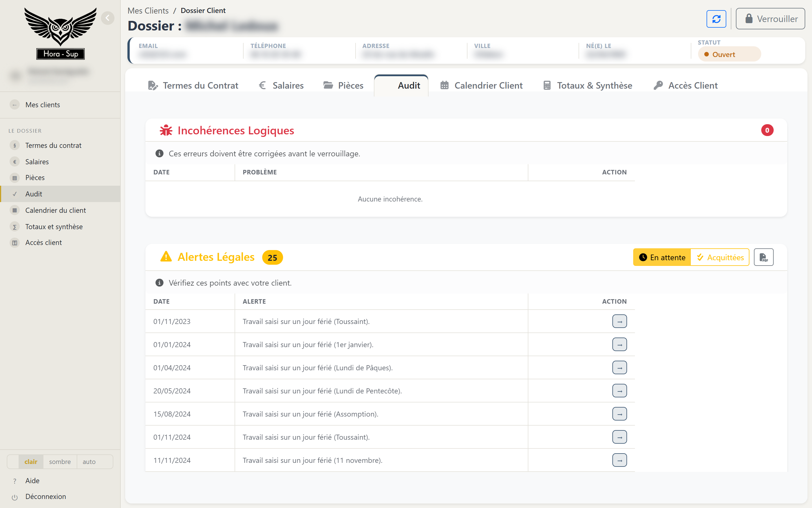
Task: Show Acquittées alerts
Action: 720,257
